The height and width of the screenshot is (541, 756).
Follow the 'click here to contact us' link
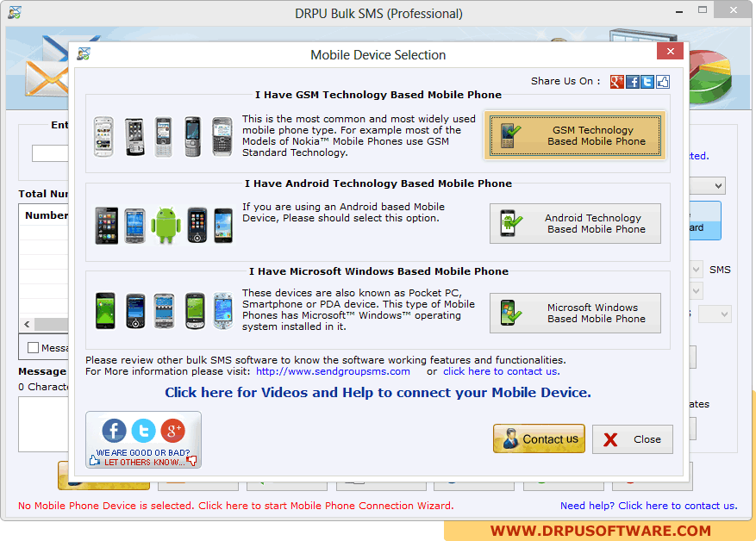502,371
